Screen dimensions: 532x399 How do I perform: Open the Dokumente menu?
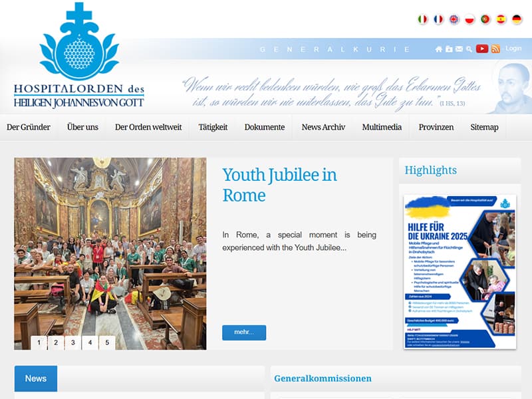click(x=264, y=127)
